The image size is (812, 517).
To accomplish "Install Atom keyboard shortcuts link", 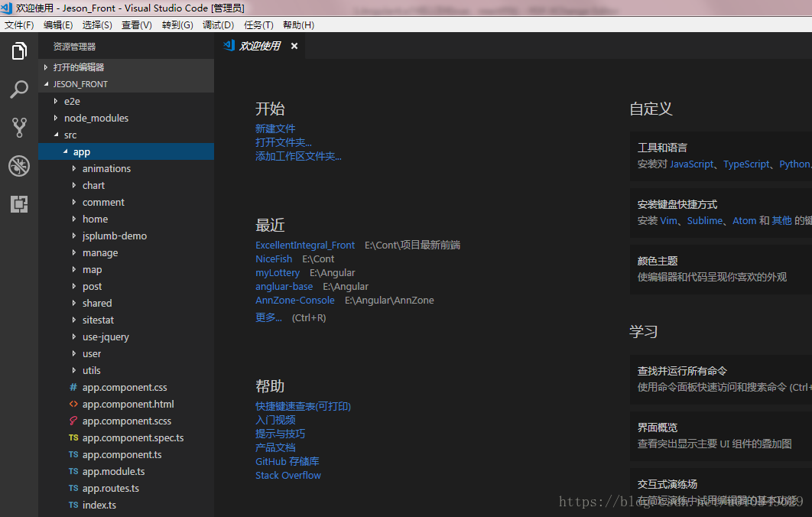I will point(744,221).
